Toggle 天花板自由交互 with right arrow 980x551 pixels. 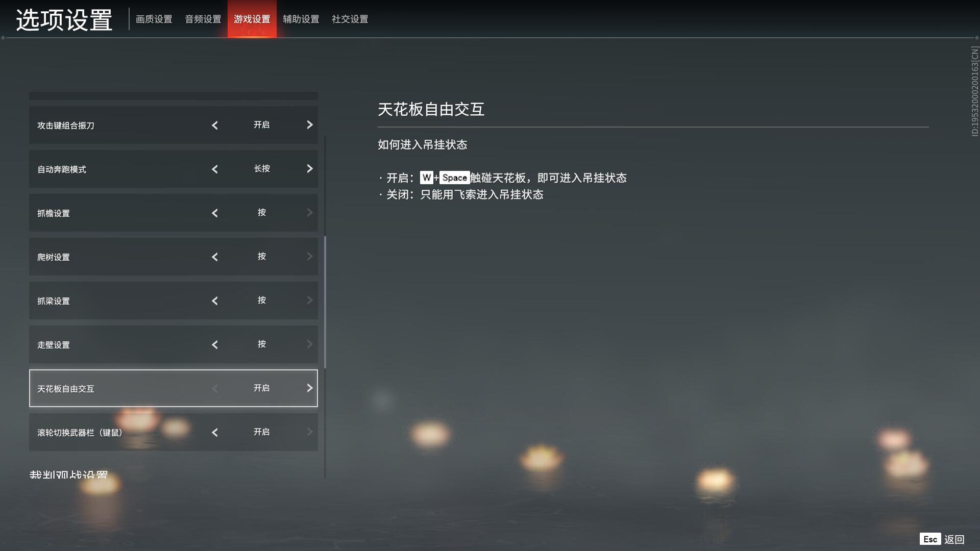[309, 388]
